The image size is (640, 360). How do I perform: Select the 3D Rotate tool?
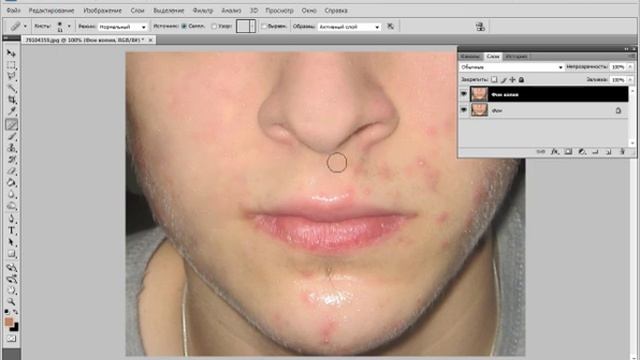[11, 268]
